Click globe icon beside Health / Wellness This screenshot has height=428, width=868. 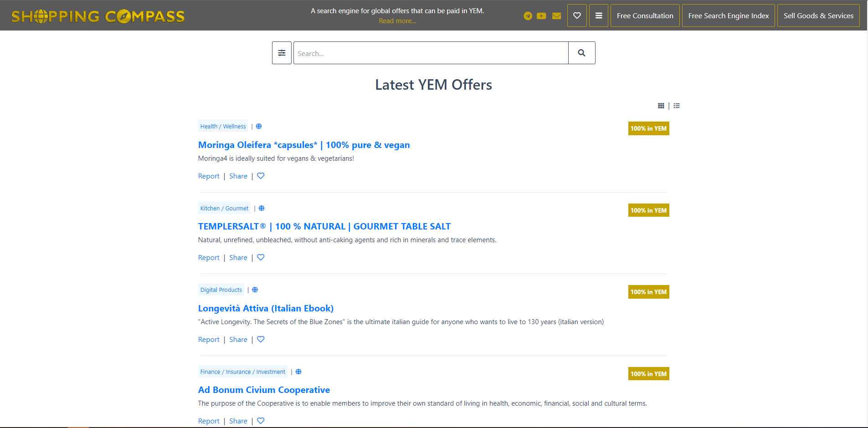259,126
